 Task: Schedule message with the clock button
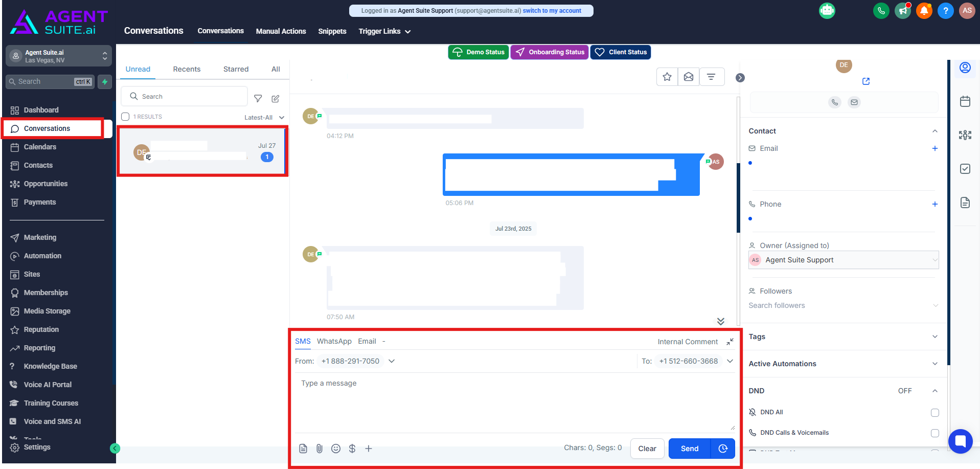(x=723, y=449)
